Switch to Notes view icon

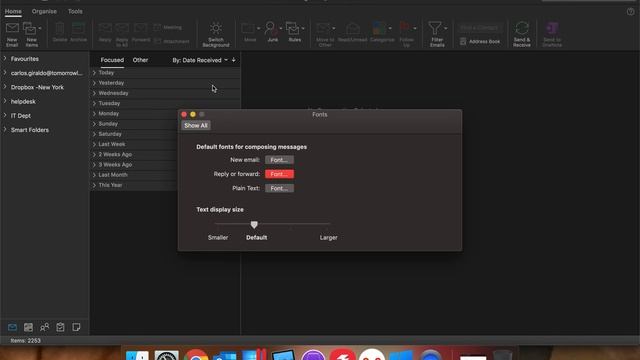coord(76,327)
